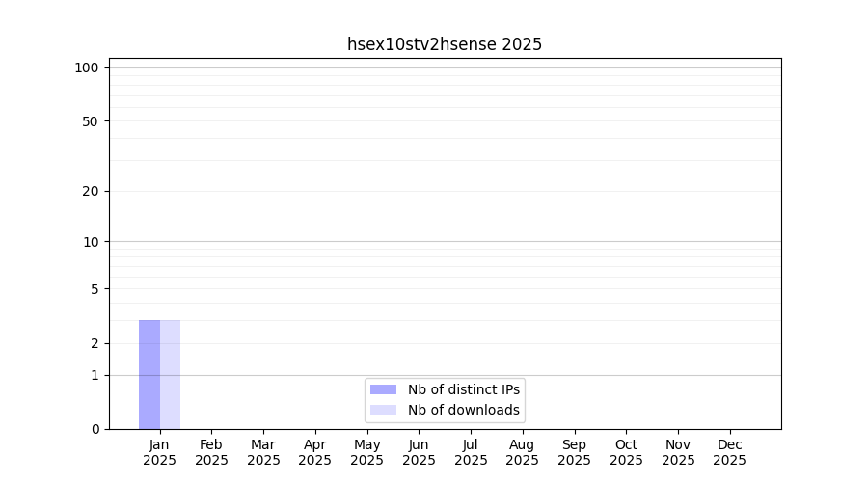This screenshot has height=482, width=868.
Task: Click the 'Aug 2025' x-axis label
Action: (522, 452)
